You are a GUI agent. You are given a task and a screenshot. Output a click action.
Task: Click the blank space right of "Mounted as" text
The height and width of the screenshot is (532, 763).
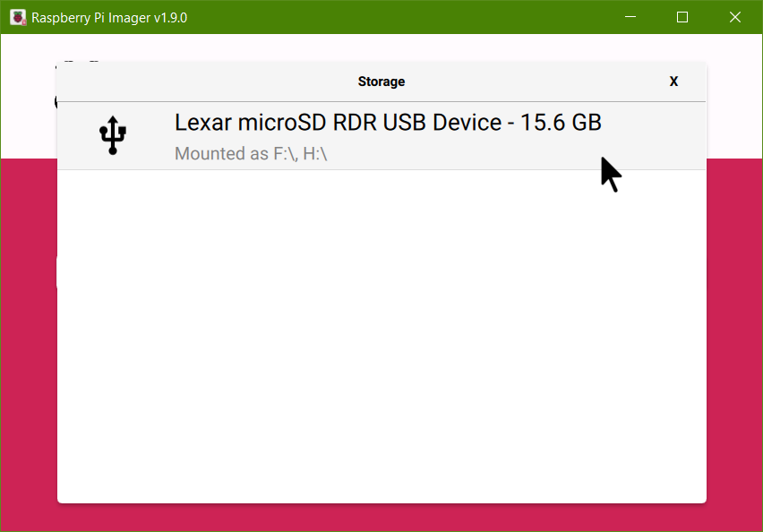[x=466, y=153]
